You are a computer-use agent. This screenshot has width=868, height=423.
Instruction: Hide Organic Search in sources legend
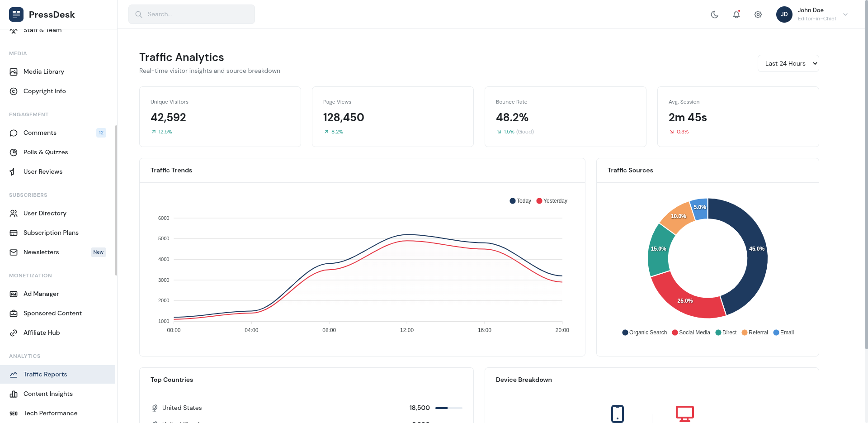click(644, 333)
